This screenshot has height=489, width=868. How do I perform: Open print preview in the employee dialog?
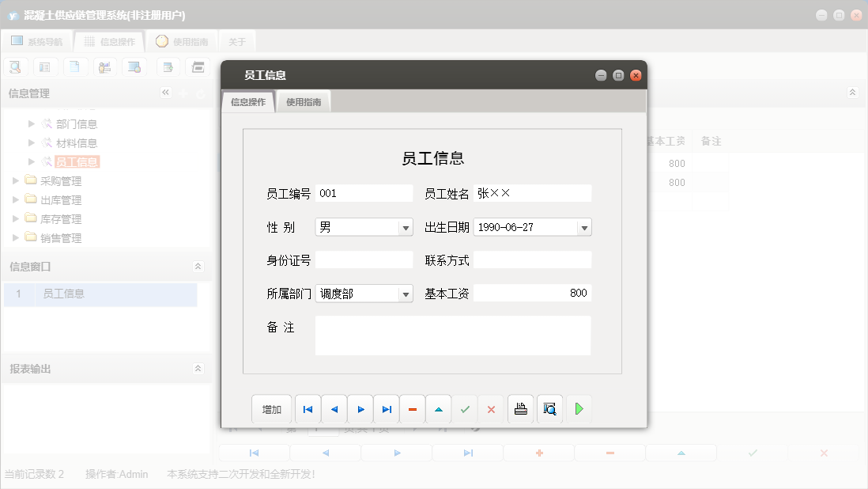click(549, 408)
